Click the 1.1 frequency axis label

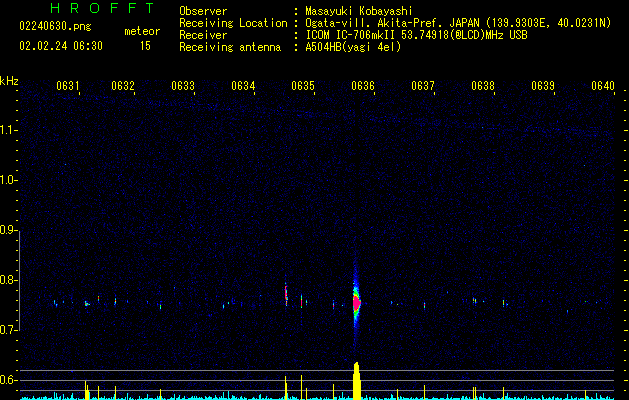coord(9,130)
